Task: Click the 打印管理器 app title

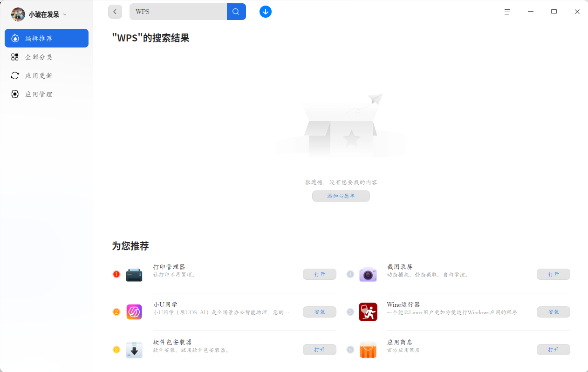Action: (169, 267)
